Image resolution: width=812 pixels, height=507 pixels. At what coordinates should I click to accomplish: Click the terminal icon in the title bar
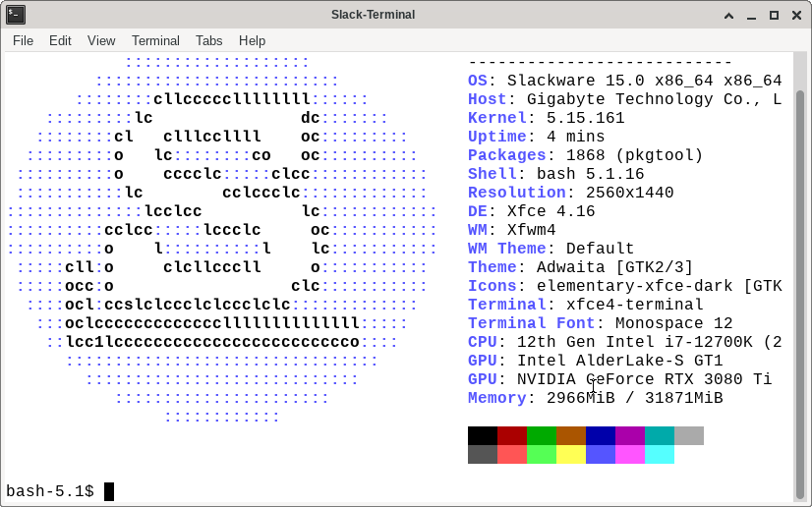16,15
